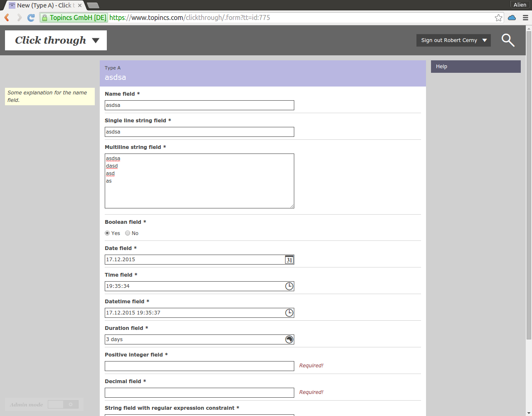The width and height of the screenshot is (532, 416).
Task: Click the search magnifier icon
Action: pos(508,40)
